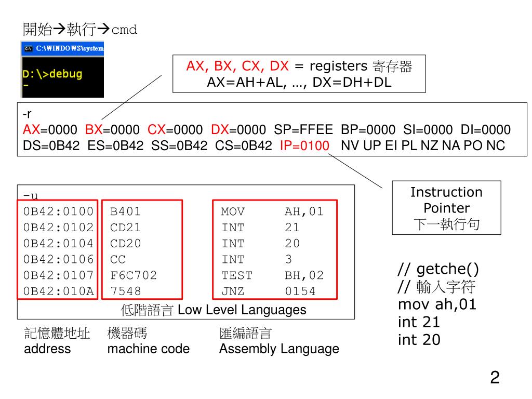
Task: Click the -u command text
Action: click(x=31, y=196)
